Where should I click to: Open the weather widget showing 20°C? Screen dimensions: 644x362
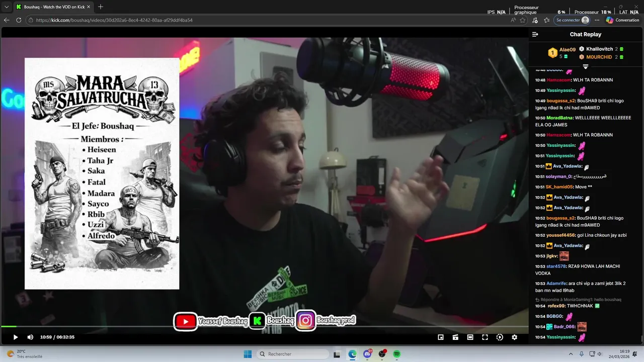(x=24, y=354)
